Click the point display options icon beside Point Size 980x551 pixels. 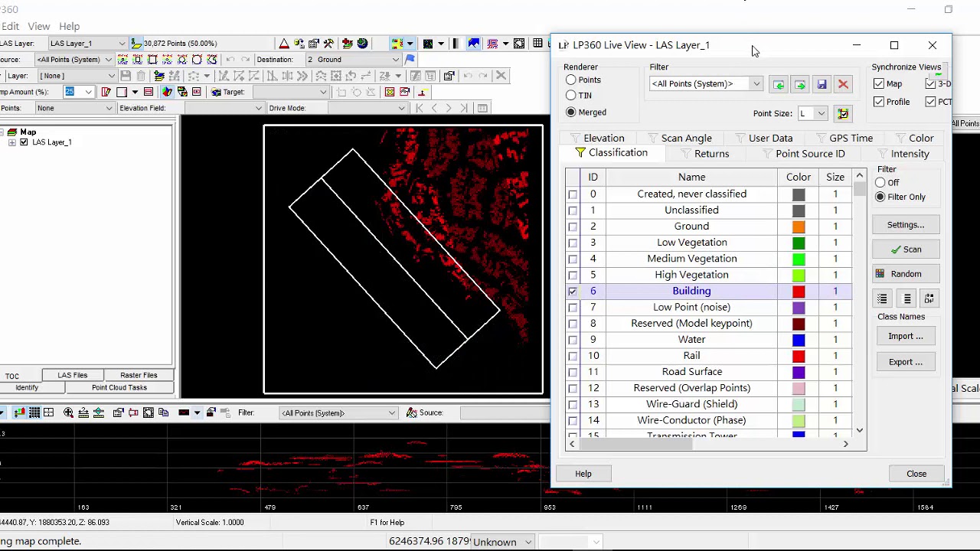[843, 114]
